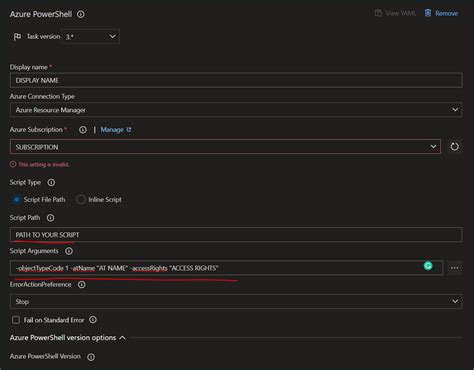Enable the Fail on Standard Error checkbox
The width and height of the screenshot is (474, 370).
pos(16,320)
